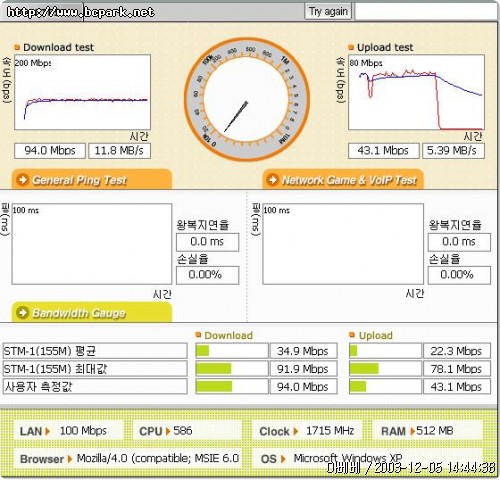Click the http://www.bcpark.net address text
Screen dimensions: 500x480
pyautogui.click(x=81, y=12)
